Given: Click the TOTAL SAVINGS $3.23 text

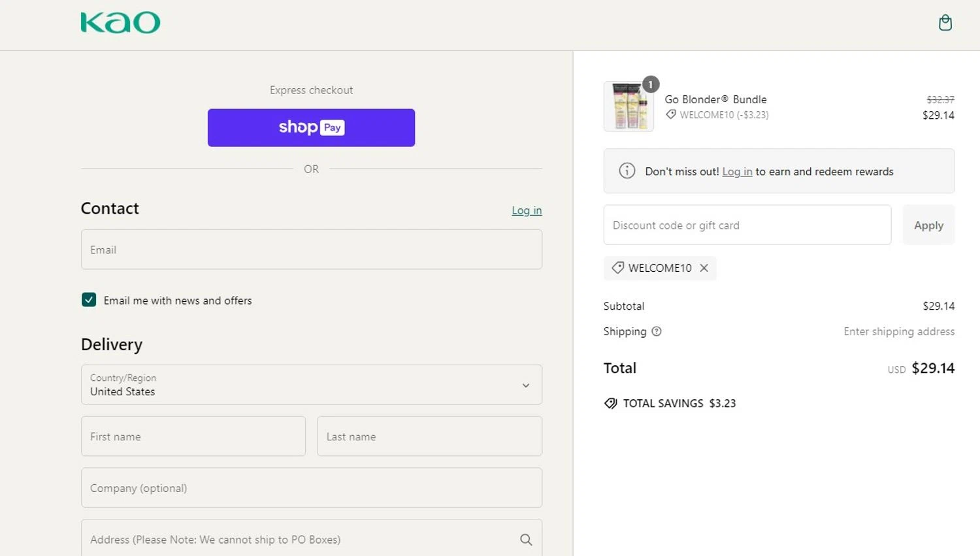Looking at the screenshot, I should click(679, 403).
